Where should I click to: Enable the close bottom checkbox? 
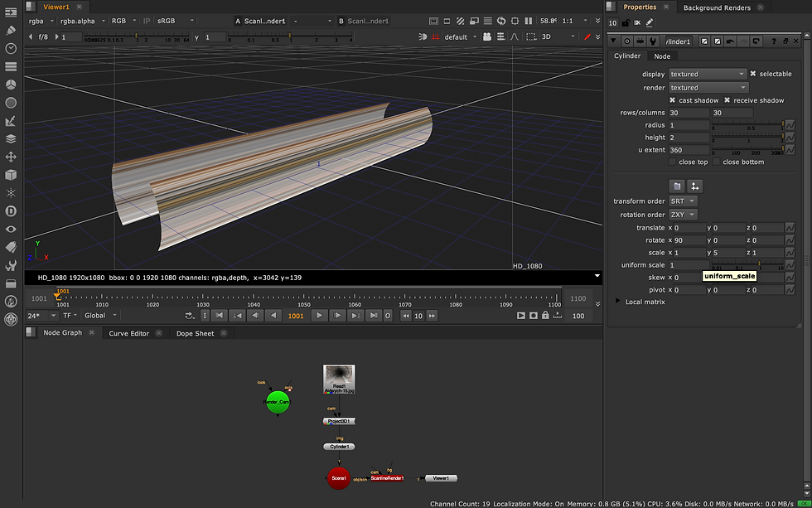coord(716,162)
